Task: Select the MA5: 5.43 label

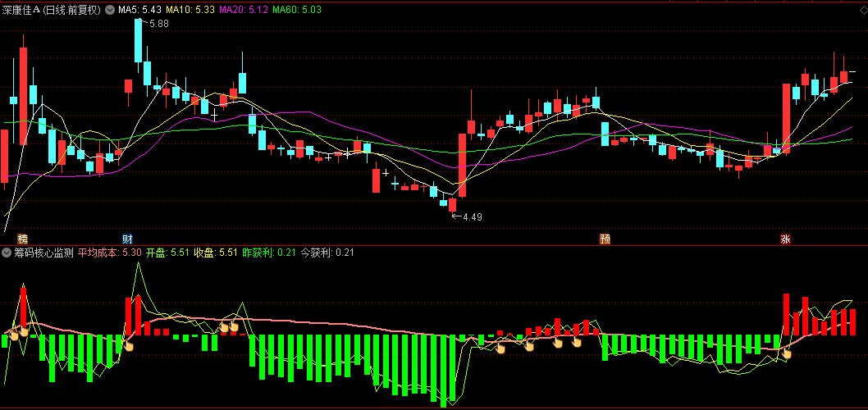Action: pos(140,9)
